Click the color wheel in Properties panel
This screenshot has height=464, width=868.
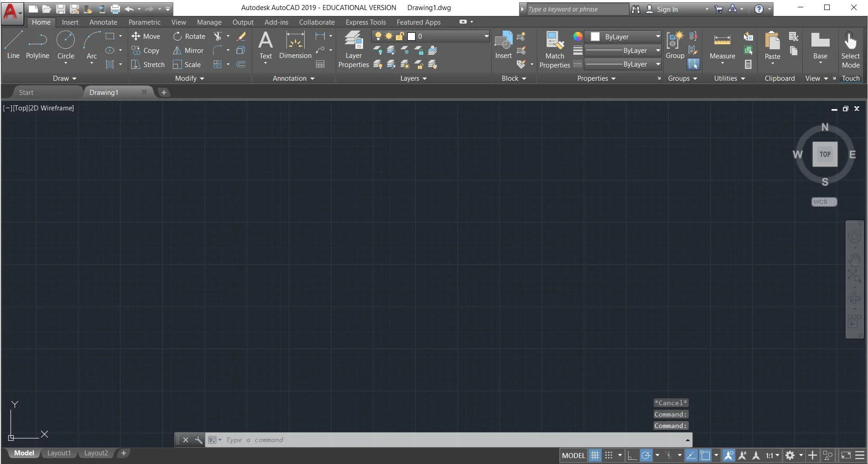577,36
